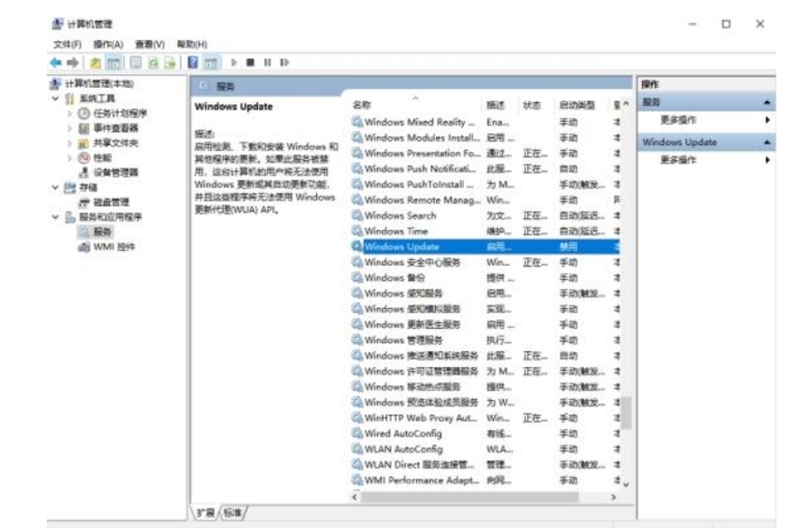Click the blue Help toolbar icon
The image size is (793, 532).
tap(192, 63)
